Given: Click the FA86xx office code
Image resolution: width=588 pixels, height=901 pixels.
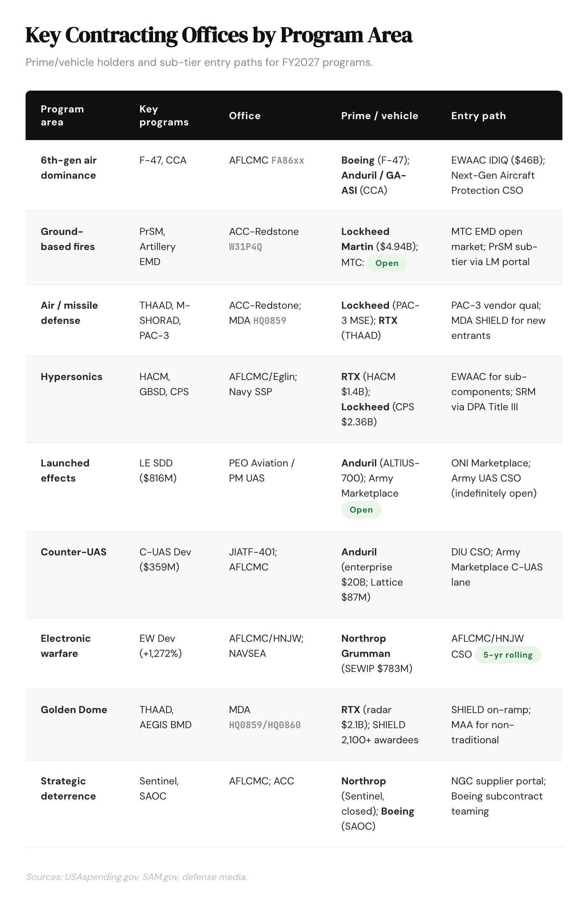Looking at the screenshot, I should [288, 160].
